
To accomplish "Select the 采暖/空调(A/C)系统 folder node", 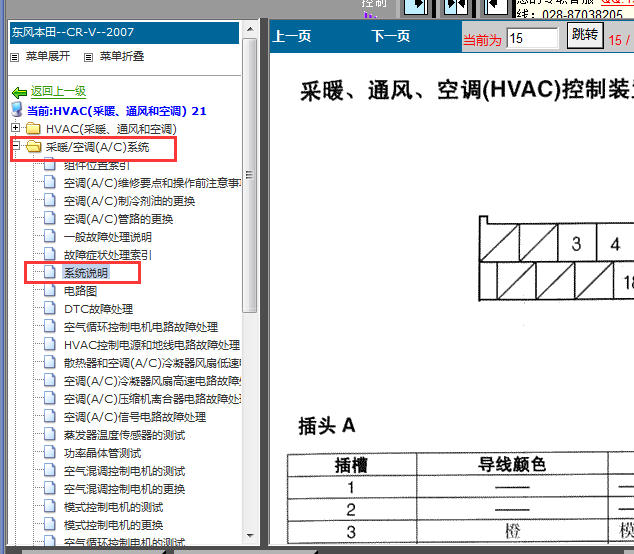I will pos(97,147).
